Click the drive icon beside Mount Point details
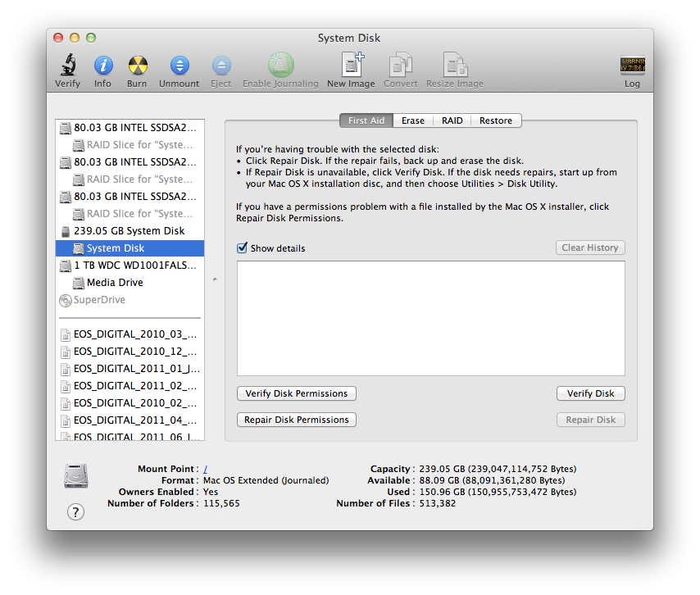This screenshot has width=700, height=595. (x=76, y=476)
